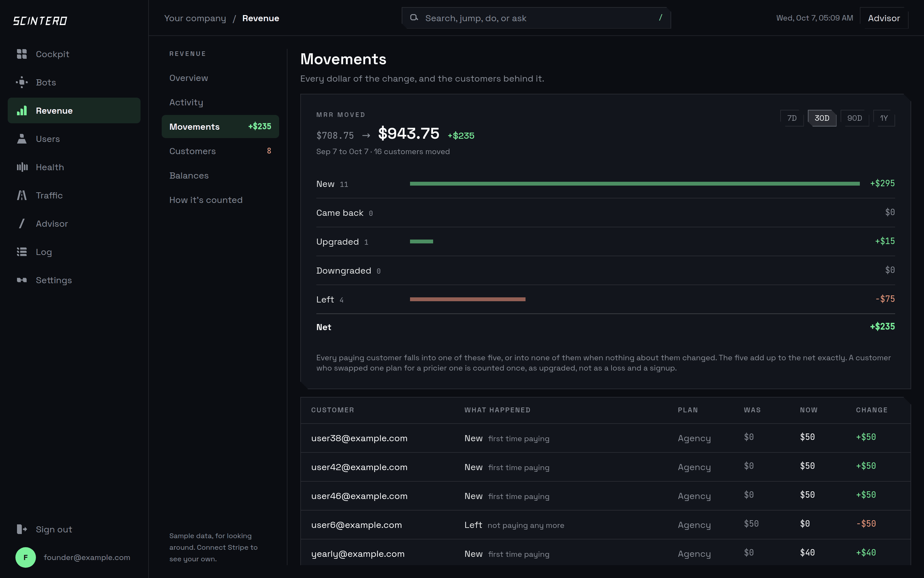
Task: Select the 1Y time range
Action: (x=884, y=118)
